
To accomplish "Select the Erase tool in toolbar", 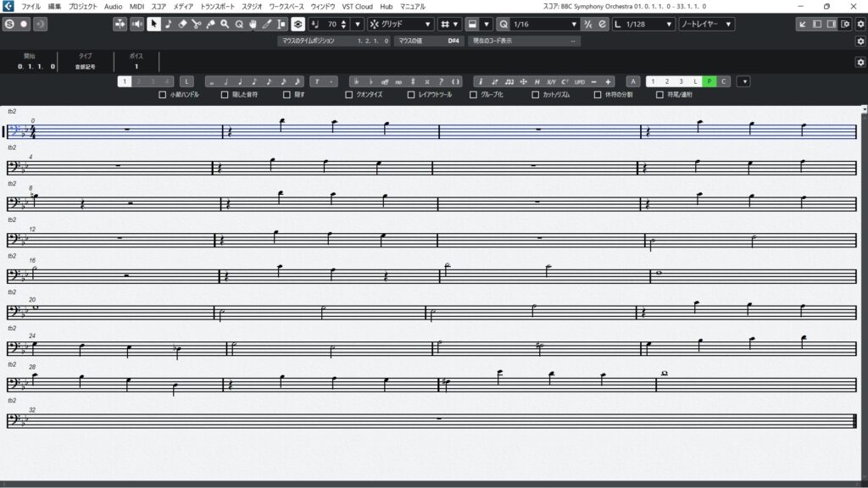I will [182, 24].
